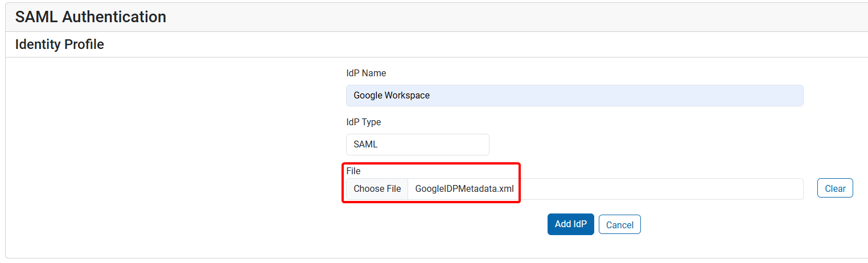Click the Add IdP button
This screenshot has height=263, width=868.
570,224
